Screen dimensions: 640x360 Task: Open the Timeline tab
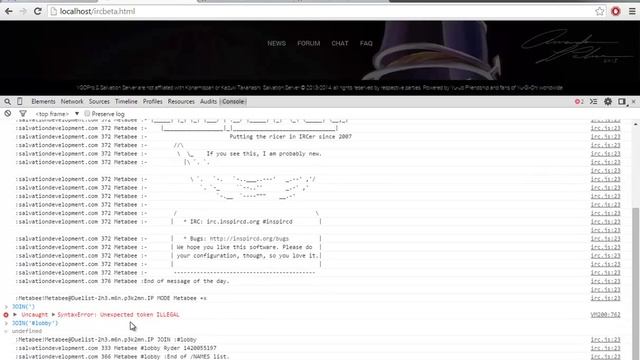coord(126,102)
